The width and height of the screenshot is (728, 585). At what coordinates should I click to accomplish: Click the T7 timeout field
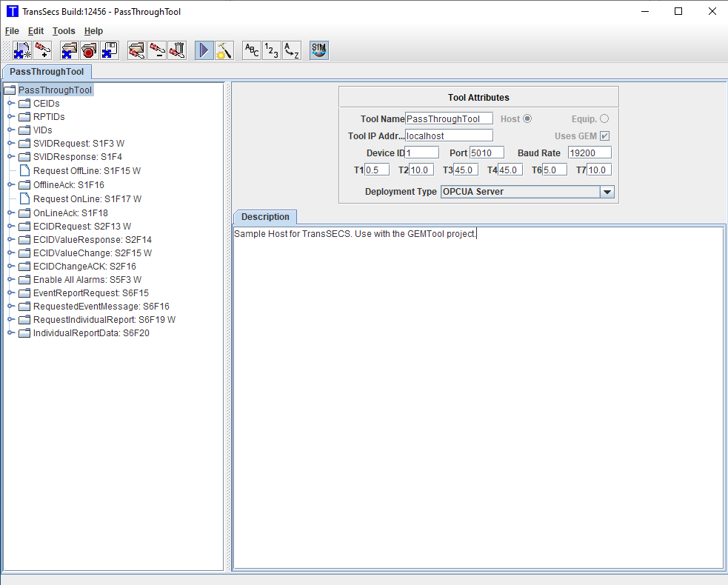pyautogui.click(x=599, y=170)
